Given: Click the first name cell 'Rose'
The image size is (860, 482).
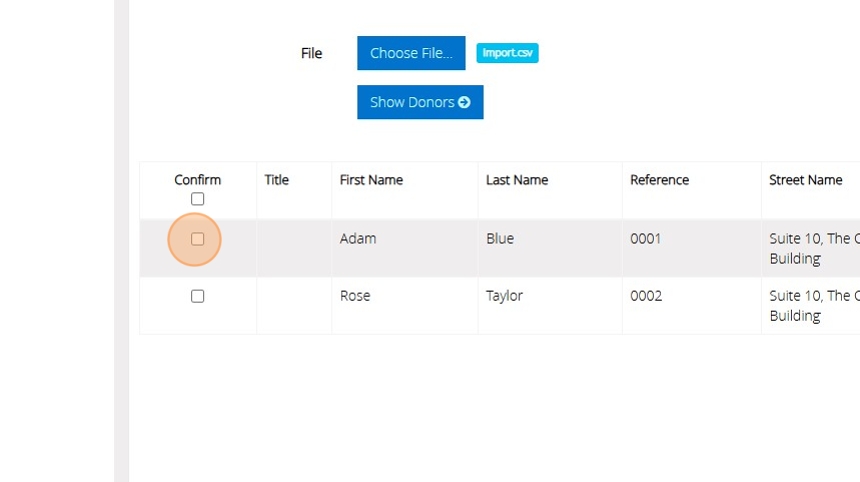Looking at the screenshot, I should click(x=355, y=296).
